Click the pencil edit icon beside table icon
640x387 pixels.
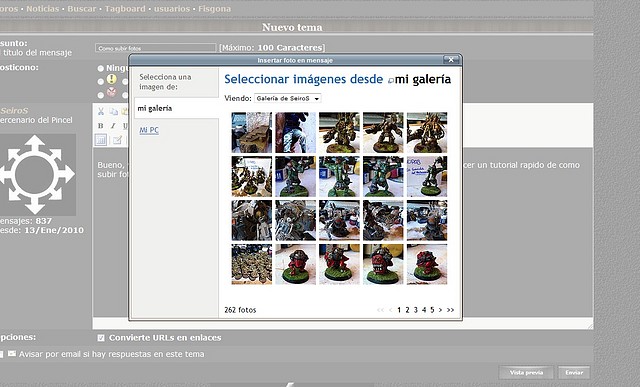pyautogui.click(x=117, y=140)
